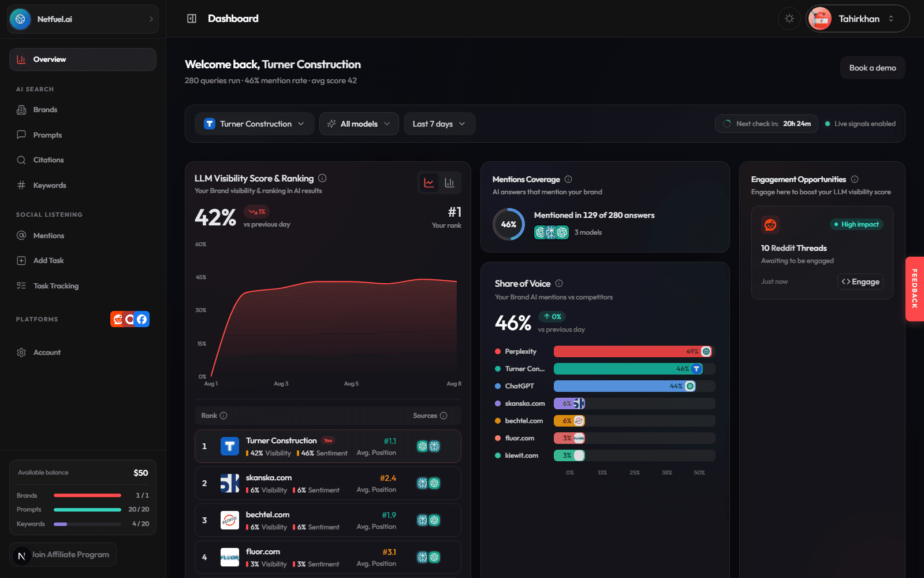924x578 pixels.
Task: Click the 3 models icon group
Action: pos(552,232)
